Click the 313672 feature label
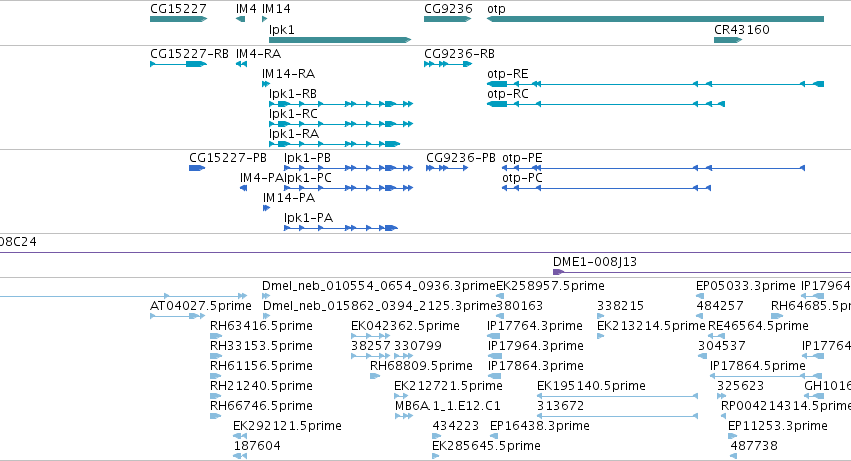This screenshot has height=461, width=851. [561, 407]
